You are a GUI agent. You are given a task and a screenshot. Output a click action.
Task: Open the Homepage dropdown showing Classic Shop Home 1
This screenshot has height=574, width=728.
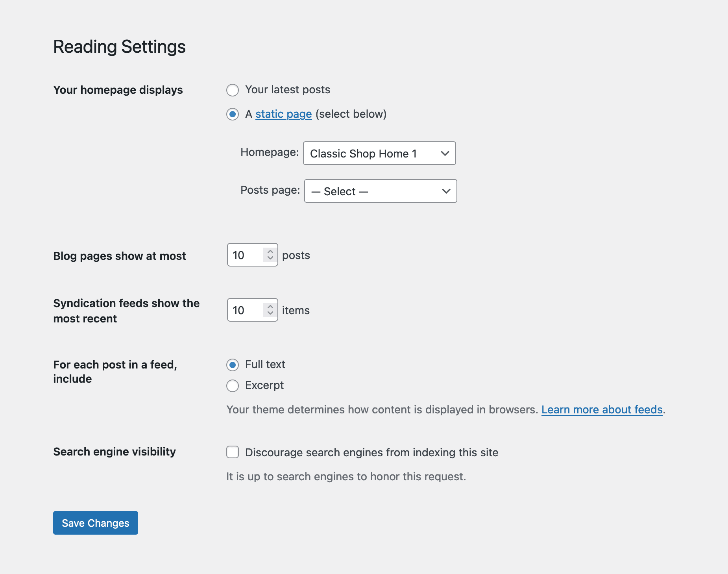click(379, 153)
